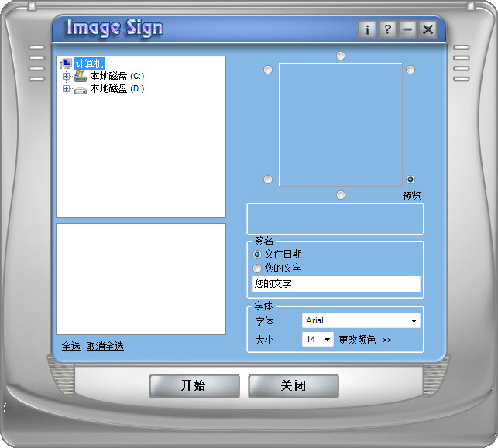Click the lower file list panel
This screenshot has width=498, height=448.
coord(141,279)
